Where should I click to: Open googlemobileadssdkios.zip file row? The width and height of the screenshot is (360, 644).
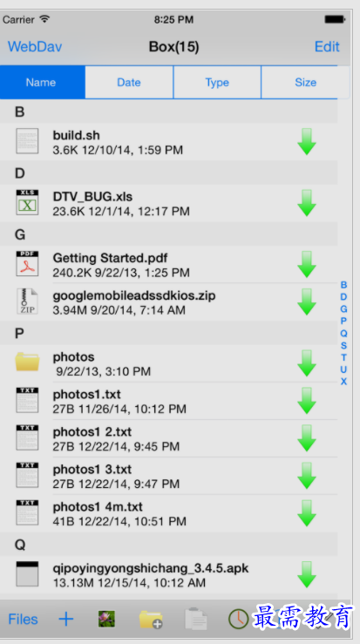168,302
